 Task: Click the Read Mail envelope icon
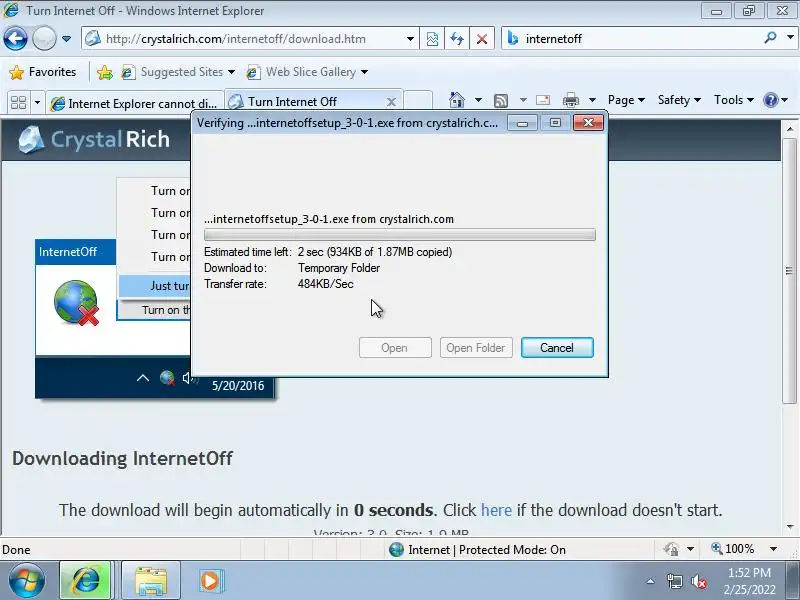[x=543, y=100]
